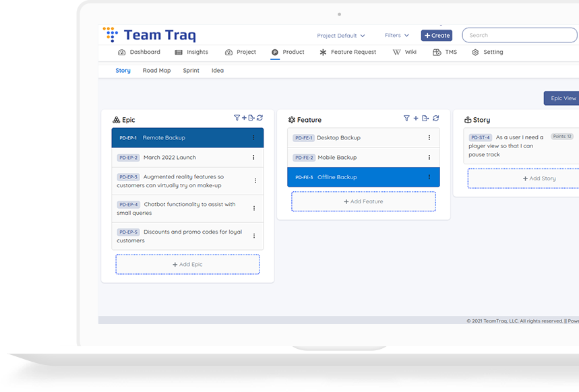Export epics using the Epic header export icon
579x392 pixels.
pos(251,118)
